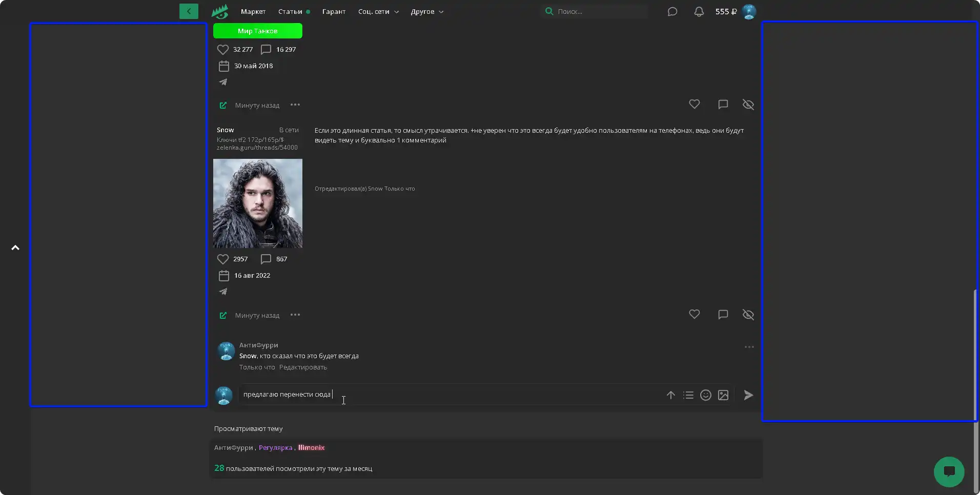The image size is (980, 495).
Task: Click the heart icon beside 2957
Action: (223, 259)
